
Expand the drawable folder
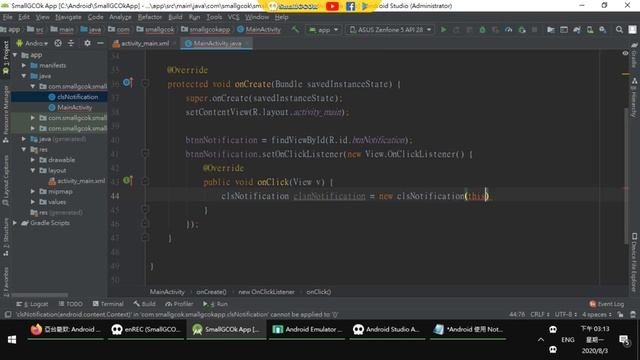33,160
